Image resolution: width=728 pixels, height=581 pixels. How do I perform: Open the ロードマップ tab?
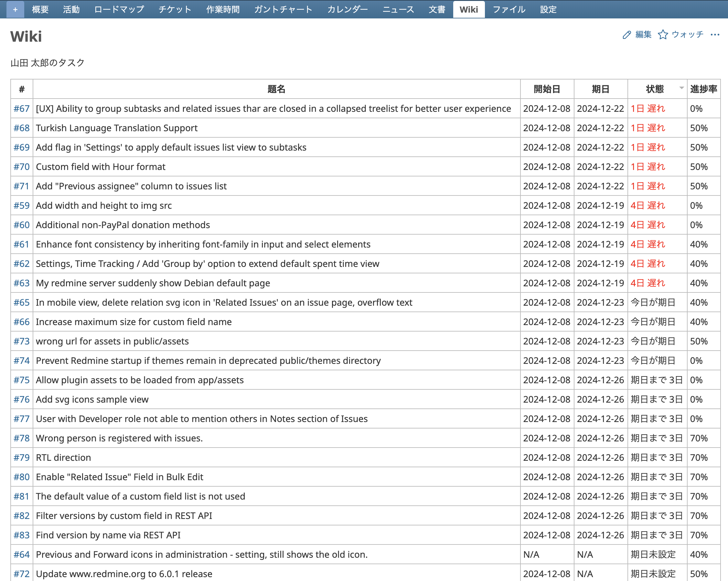[119, 9]
